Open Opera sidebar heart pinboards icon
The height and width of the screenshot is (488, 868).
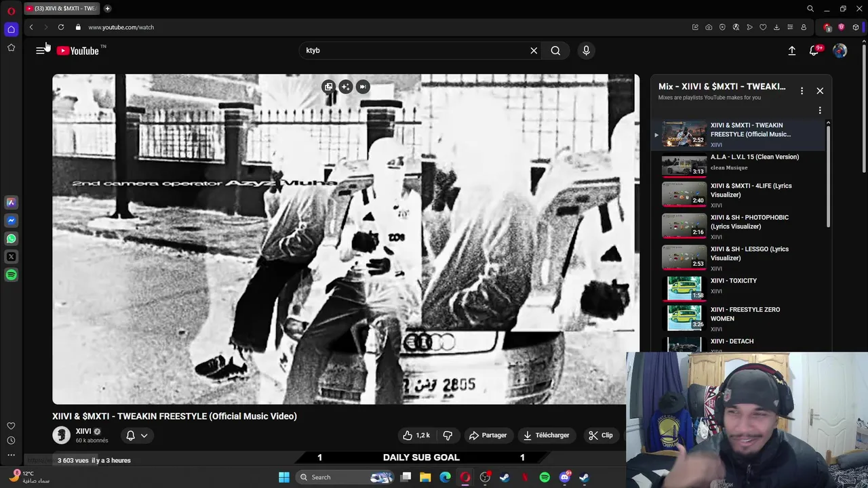(11, 426)
